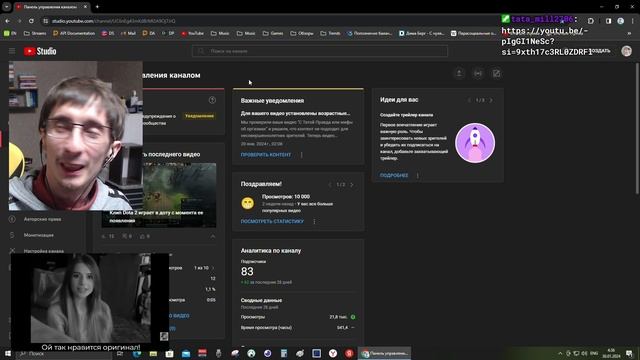Click the Windows taskbar search box
This screenshot has height=360, width=640.
click(63, 353)
